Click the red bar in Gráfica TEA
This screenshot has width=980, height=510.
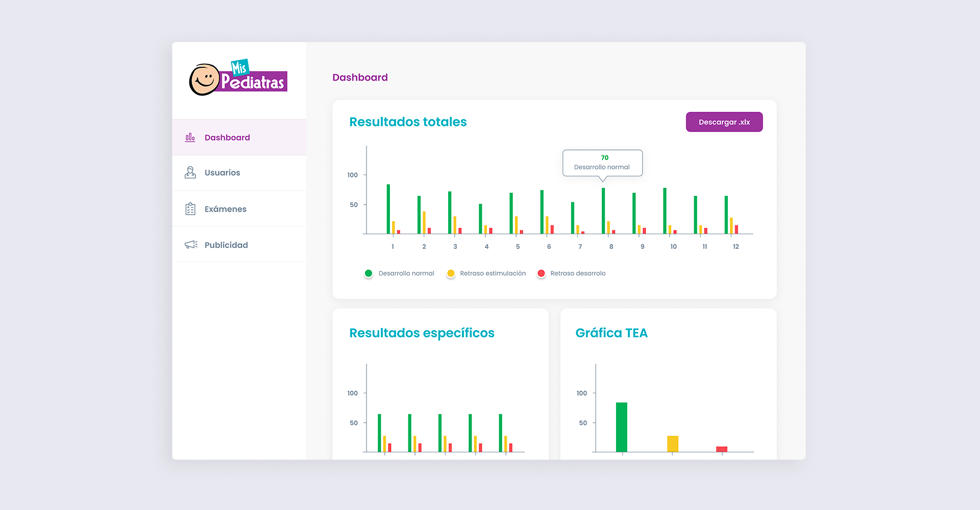[721, 449]
